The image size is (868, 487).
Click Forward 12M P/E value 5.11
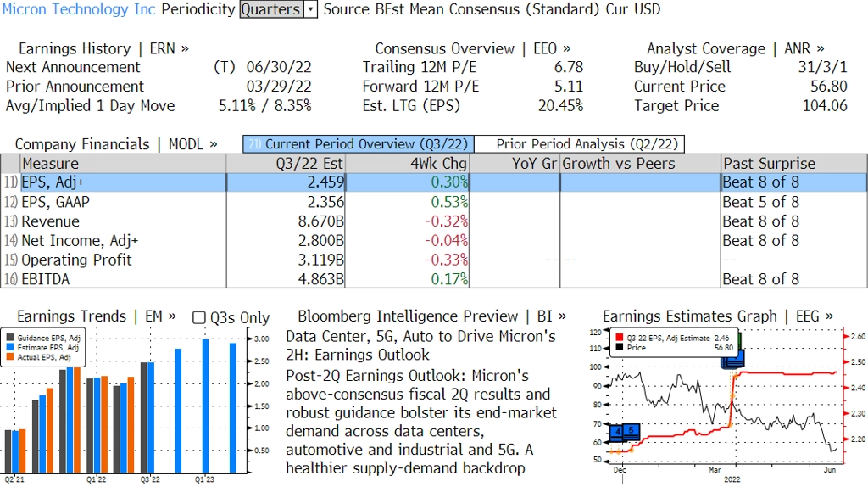569,87
